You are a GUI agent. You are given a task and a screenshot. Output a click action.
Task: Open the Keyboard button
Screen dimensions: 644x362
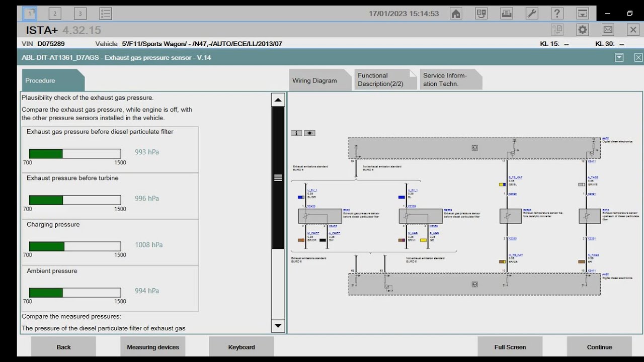point(242,347)
